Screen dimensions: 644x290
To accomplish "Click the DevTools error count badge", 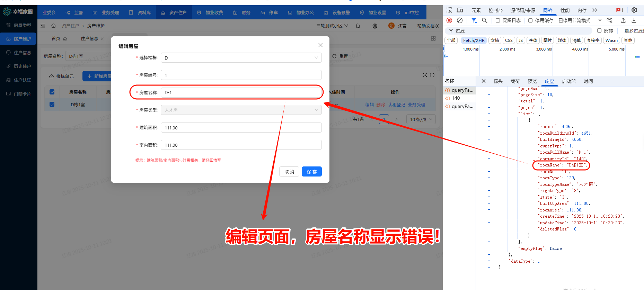I will (620, 10).
